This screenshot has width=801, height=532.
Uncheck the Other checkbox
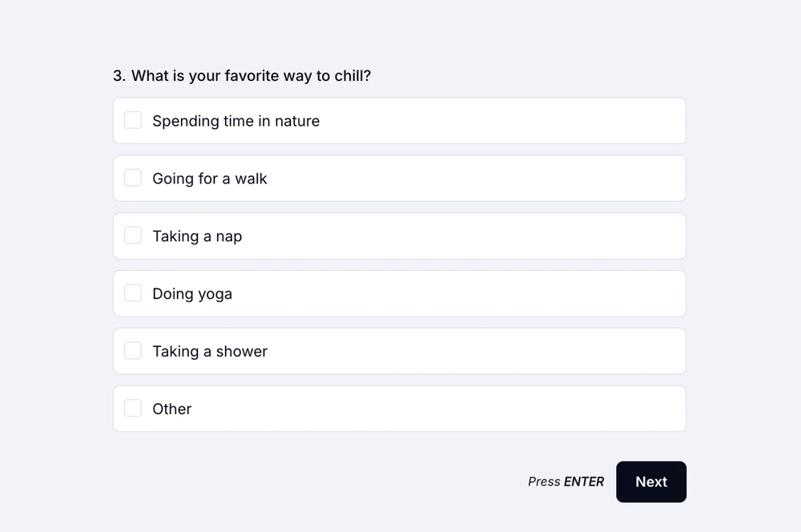click(x=133, y=409)
